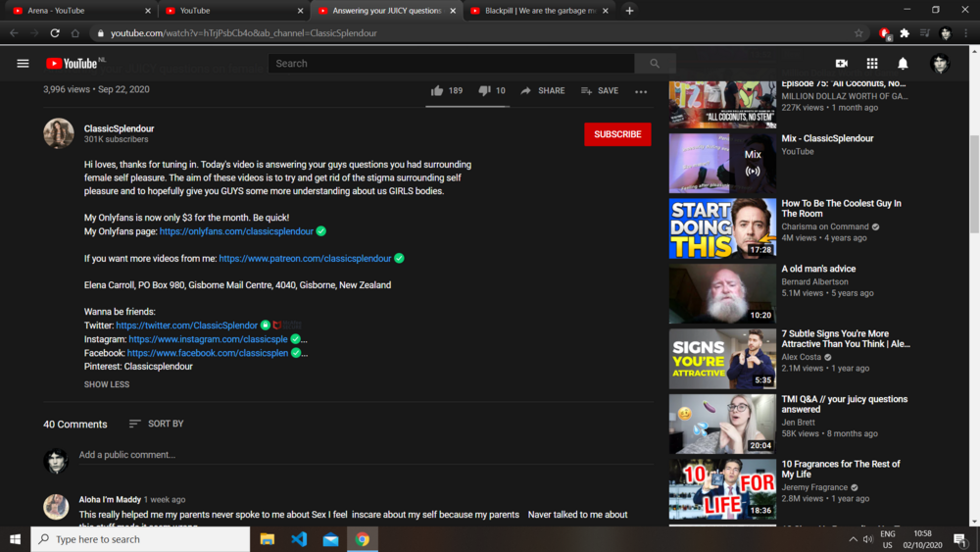Click the Add a public comment field

(x=366, y=455)
